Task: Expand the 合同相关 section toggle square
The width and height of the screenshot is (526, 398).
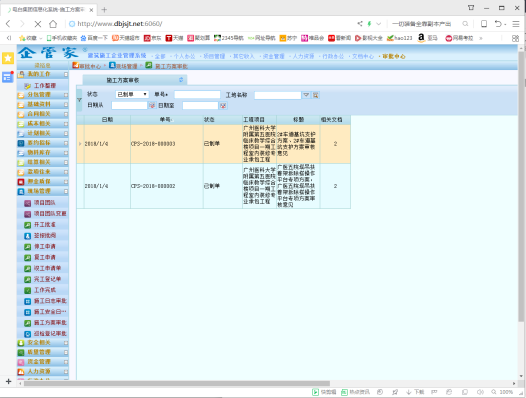Action: [x=66, y=114]
